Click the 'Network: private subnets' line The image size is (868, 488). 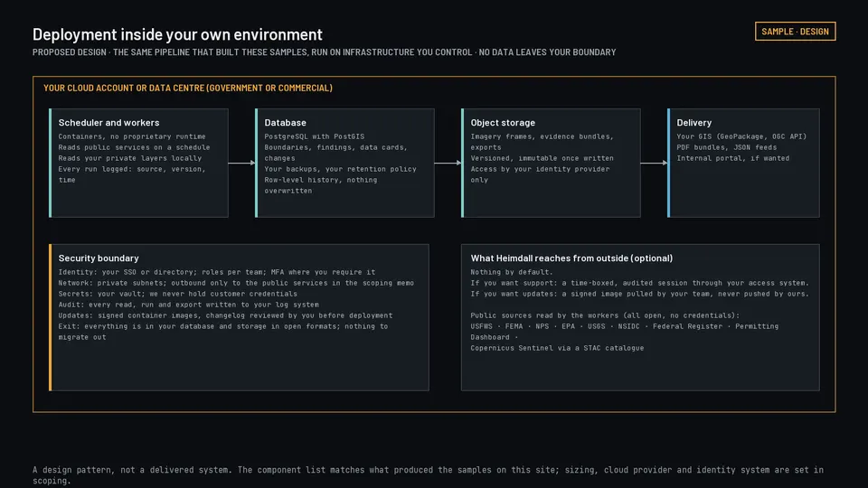(236, 283)
